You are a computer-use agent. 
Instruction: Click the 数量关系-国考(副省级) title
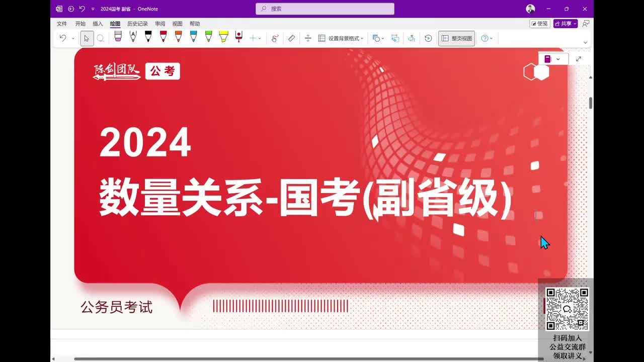tap(305, 198)
